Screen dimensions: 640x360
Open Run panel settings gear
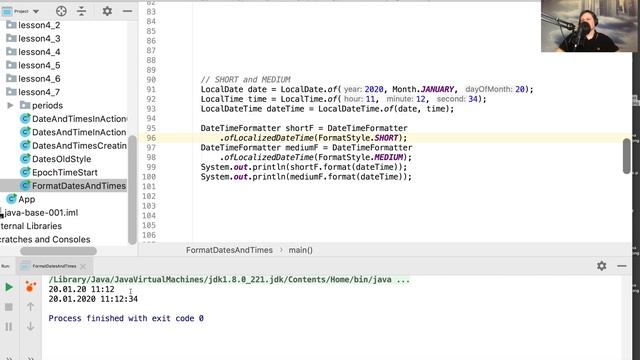click(x=601, y=266)
